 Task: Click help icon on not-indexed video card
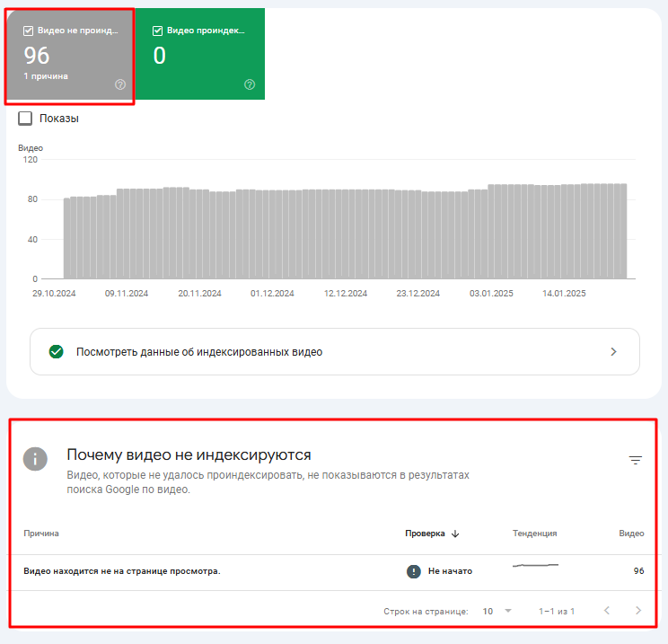tap(120, 84)
